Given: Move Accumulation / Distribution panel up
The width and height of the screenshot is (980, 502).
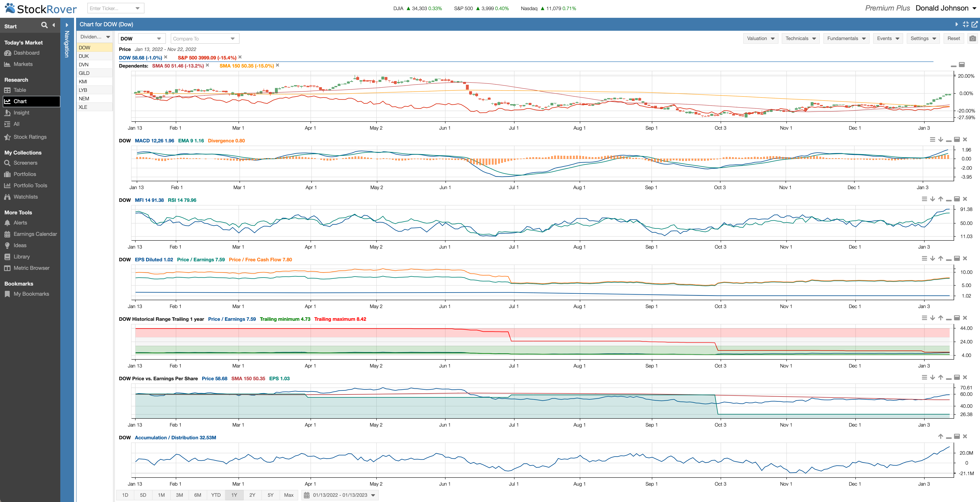Looking at the screenshot, I should pyautogui.click(x=940, y=436).
